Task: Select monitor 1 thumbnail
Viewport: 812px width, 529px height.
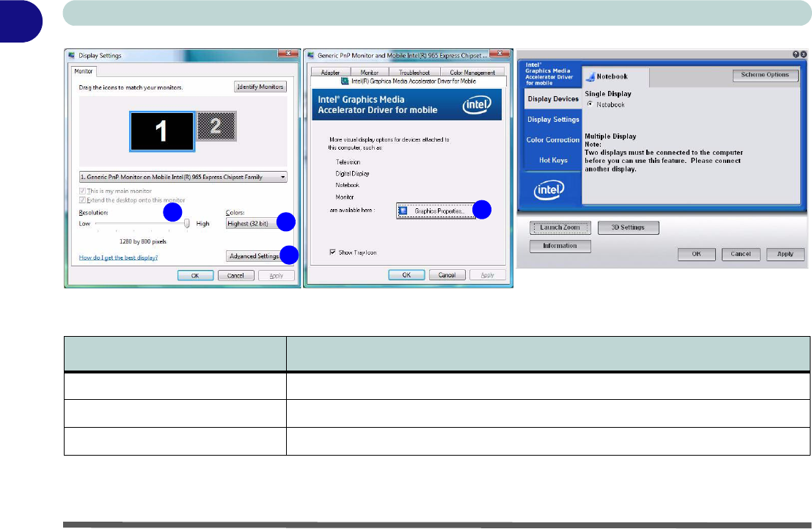Action: point(162,131)
